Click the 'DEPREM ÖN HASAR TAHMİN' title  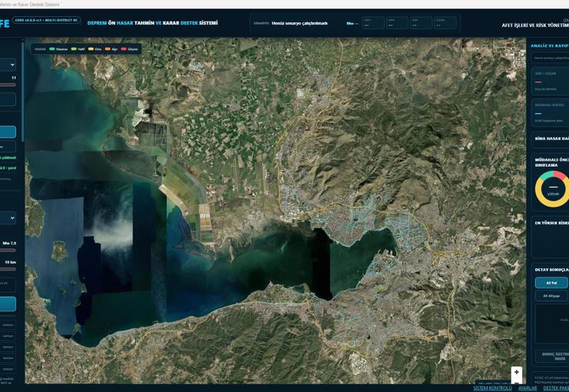[x=152, y=23]
